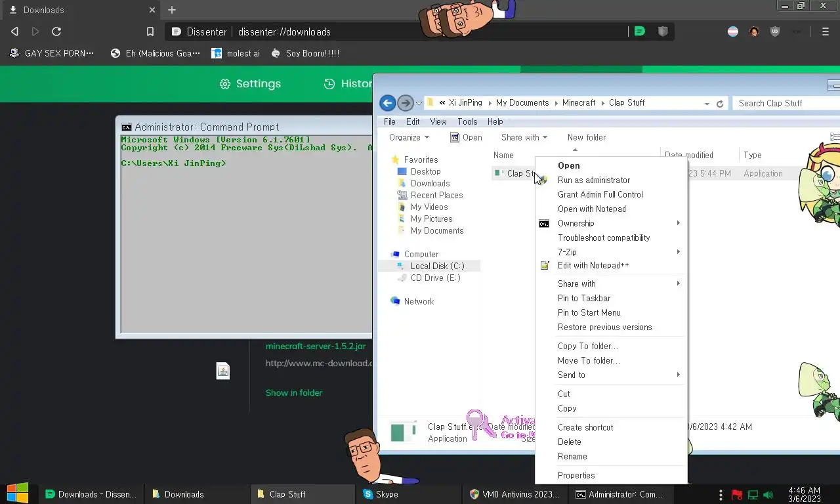Select Grant Admin Full Control
Screen dimensions: 840x504
pyautogui.click(x=611, y=195)
